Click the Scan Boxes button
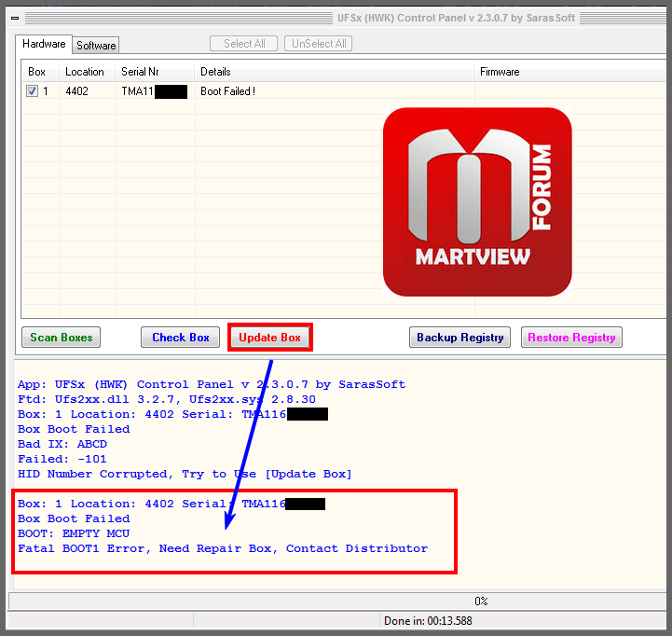Viewport: 672px width, 636px height. click(x=62, y=337)
